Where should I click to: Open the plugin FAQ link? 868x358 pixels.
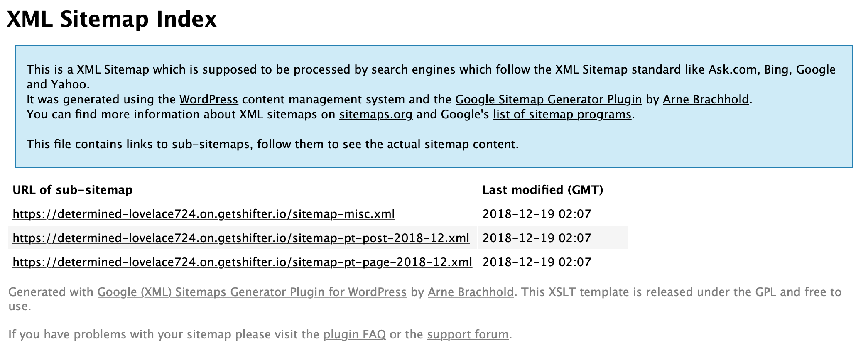pos(354,335)
